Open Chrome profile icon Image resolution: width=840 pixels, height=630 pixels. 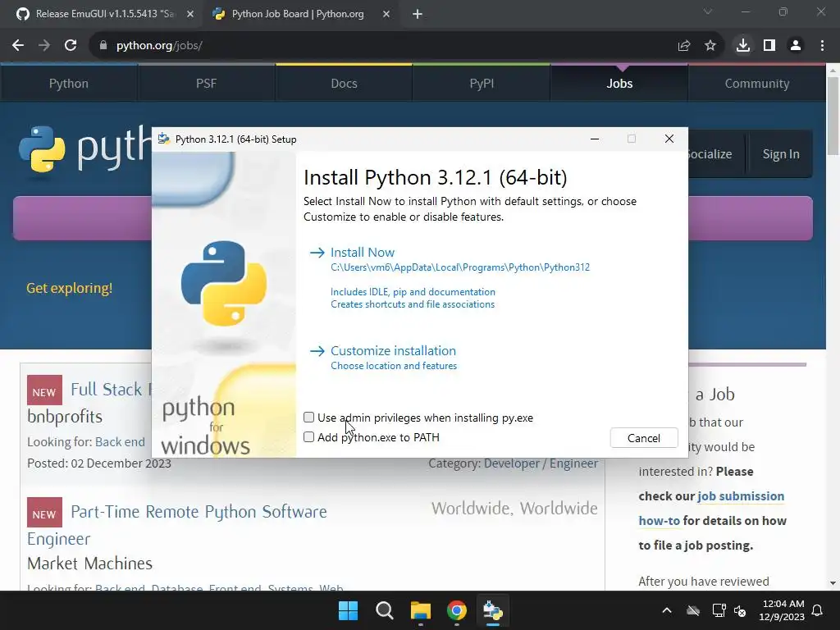(796, 46)
